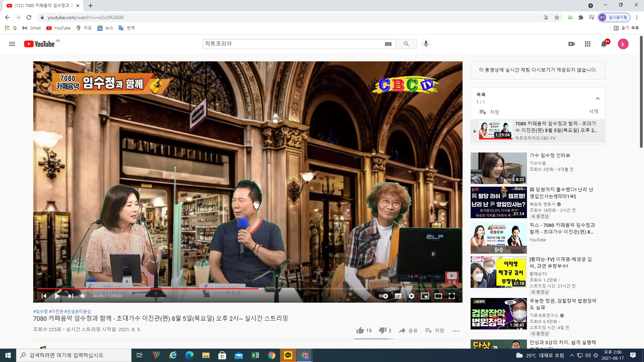Mute the video volume

click(83, 296)
